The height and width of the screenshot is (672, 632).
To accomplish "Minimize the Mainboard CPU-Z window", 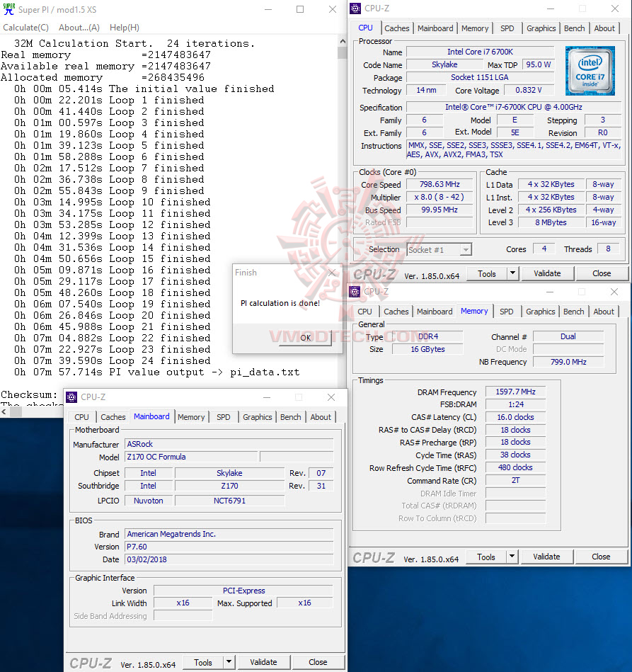I will tap(267, 398).
